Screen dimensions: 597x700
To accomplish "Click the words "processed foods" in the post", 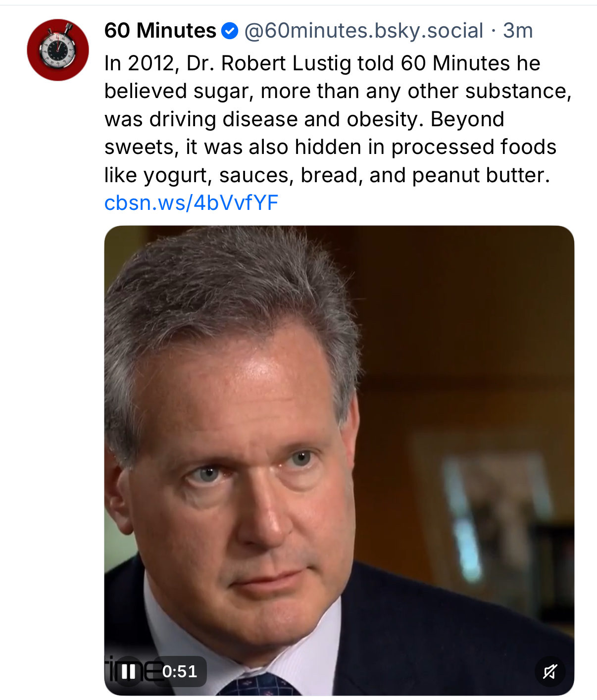I will (474, 147).
